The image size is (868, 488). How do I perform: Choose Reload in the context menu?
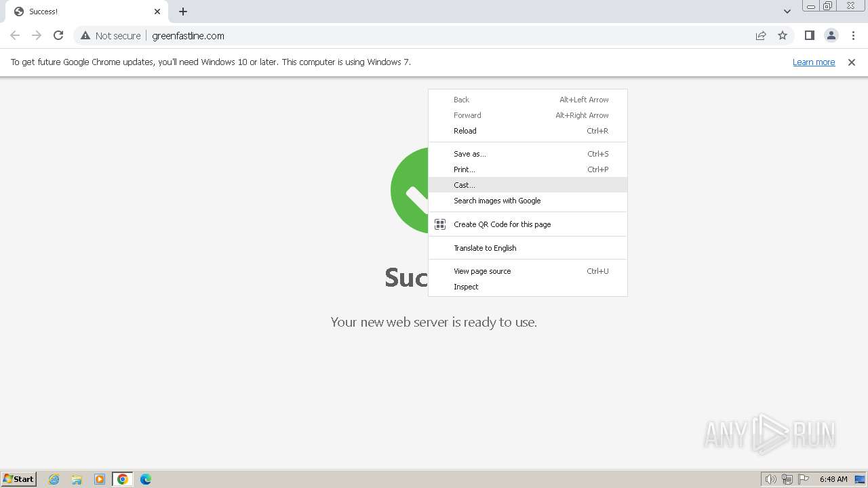[528, 131]
